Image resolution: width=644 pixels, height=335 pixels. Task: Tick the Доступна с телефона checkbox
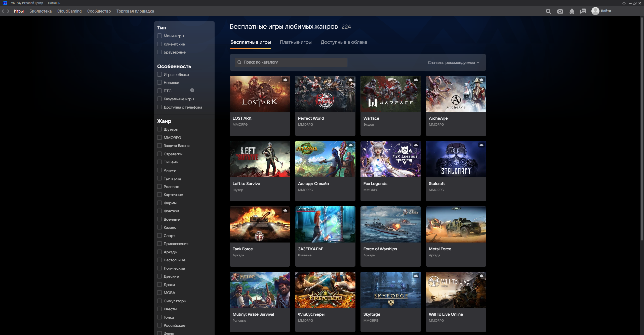click(159, 107)
